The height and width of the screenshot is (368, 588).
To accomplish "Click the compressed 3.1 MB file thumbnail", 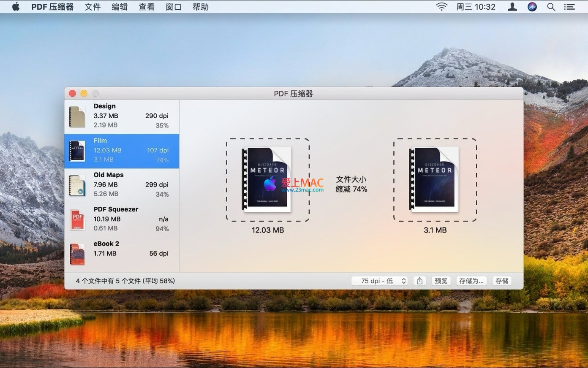I will coord(435,179).
